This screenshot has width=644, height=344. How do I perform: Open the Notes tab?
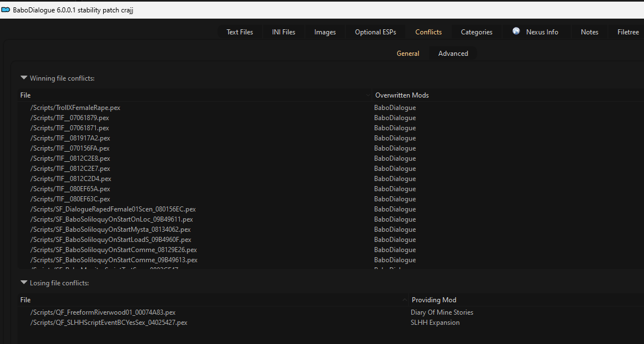point(589,32)
